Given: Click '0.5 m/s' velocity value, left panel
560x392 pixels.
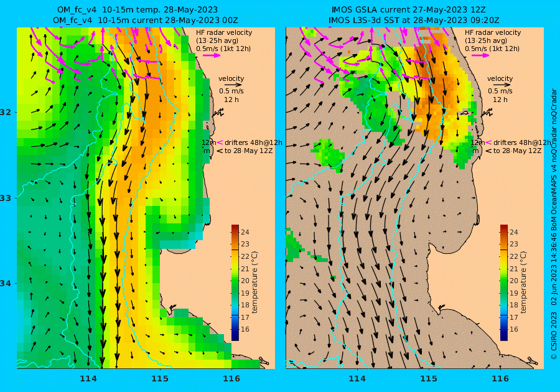Looking at the screenshot, I should pos(231,91).
